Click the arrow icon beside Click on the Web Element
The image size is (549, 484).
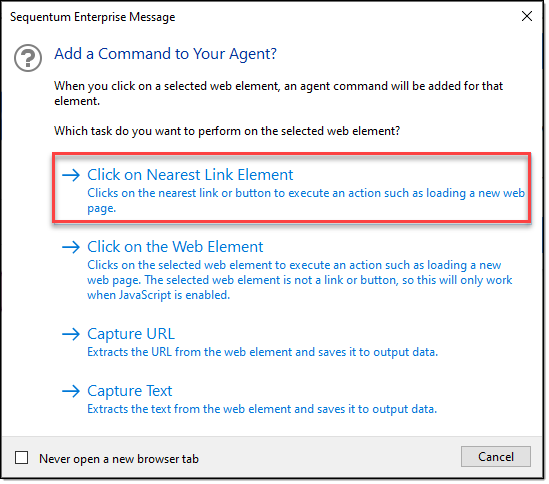[x=71, y=247]
